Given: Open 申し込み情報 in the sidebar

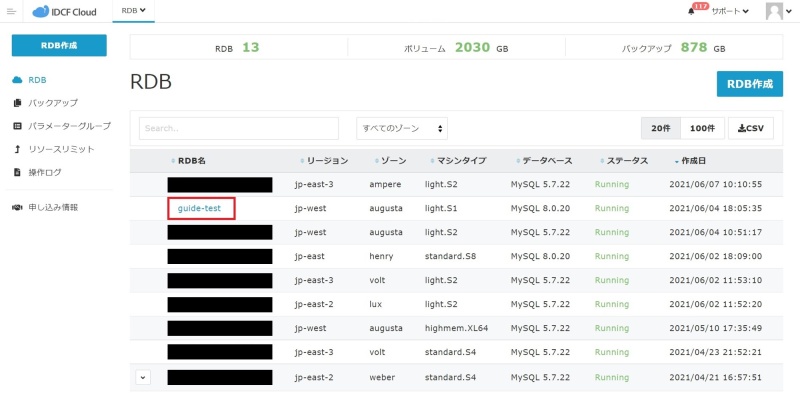Looking at the screenshot, I should point(53,207).
